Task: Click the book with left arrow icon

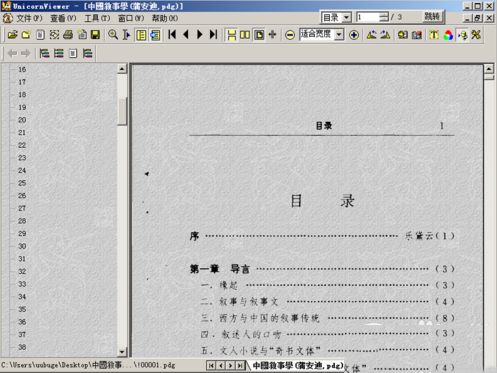Action: [x=403, y=35]
